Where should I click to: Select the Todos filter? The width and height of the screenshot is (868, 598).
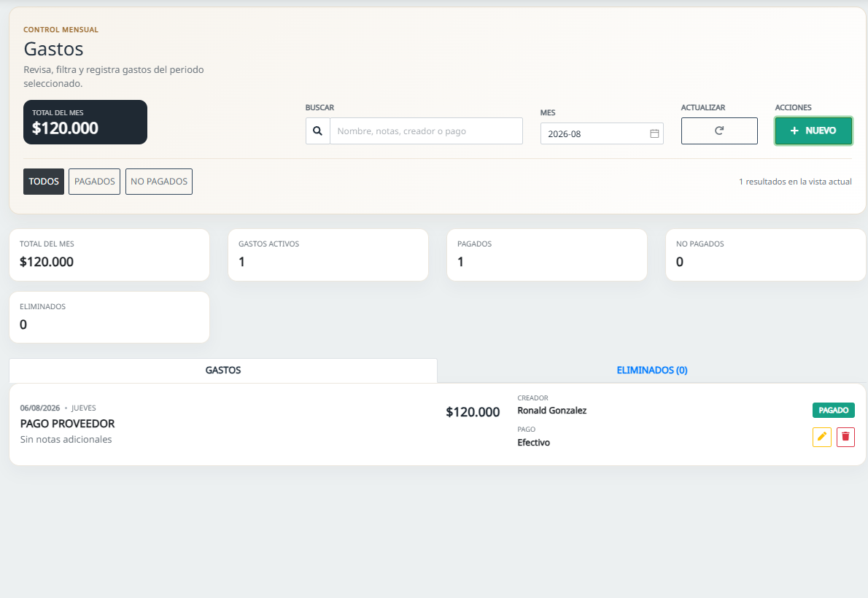[44, 182]
